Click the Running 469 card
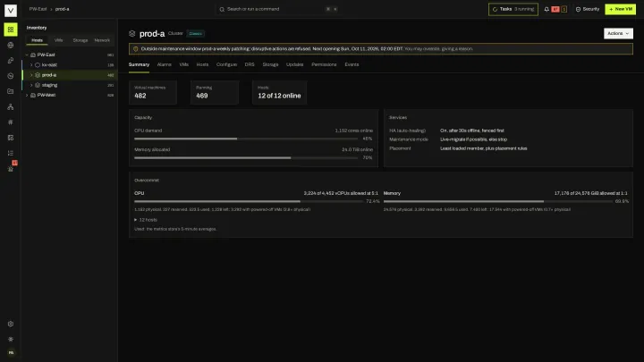 (x=215, y=92)
